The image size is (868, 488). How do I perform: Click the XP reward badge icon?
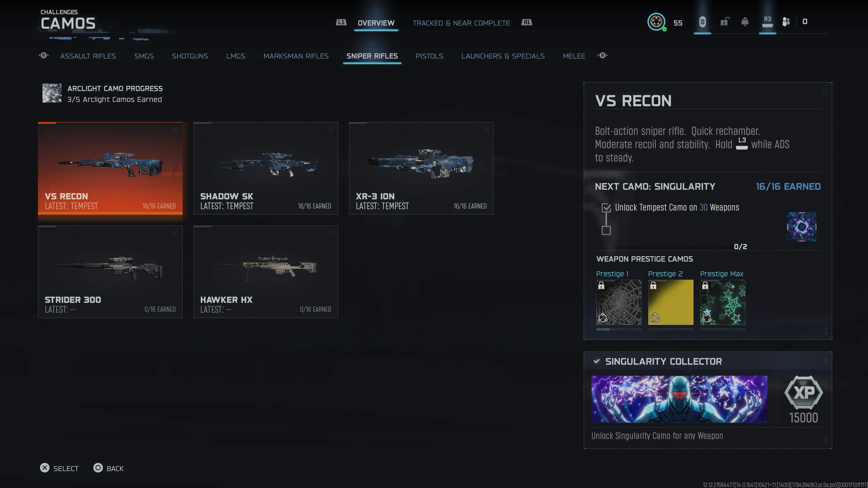click(x=804, y=392)
